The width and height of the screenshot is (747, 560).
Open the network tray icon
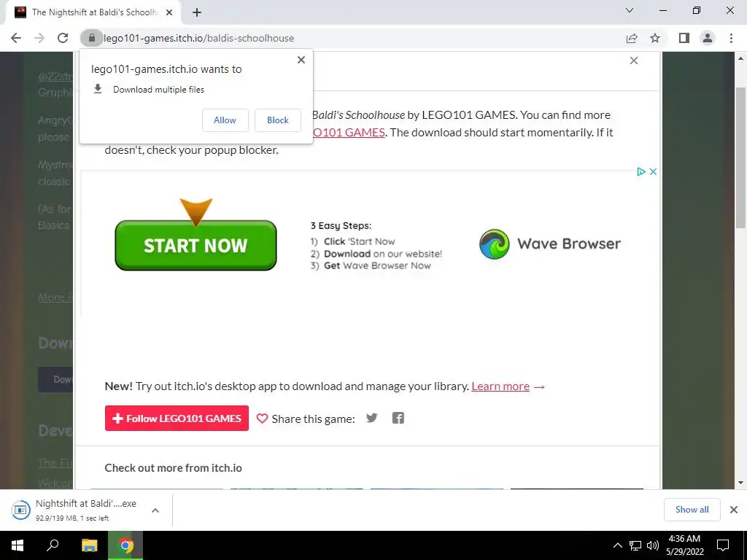coord(635,545)
